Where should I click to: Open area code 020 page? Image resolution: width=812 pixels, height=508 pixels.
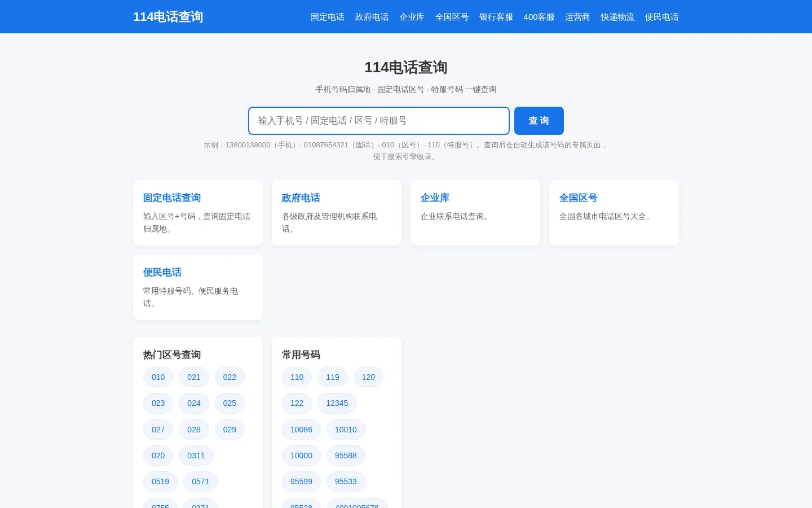[x=158, y=456]
